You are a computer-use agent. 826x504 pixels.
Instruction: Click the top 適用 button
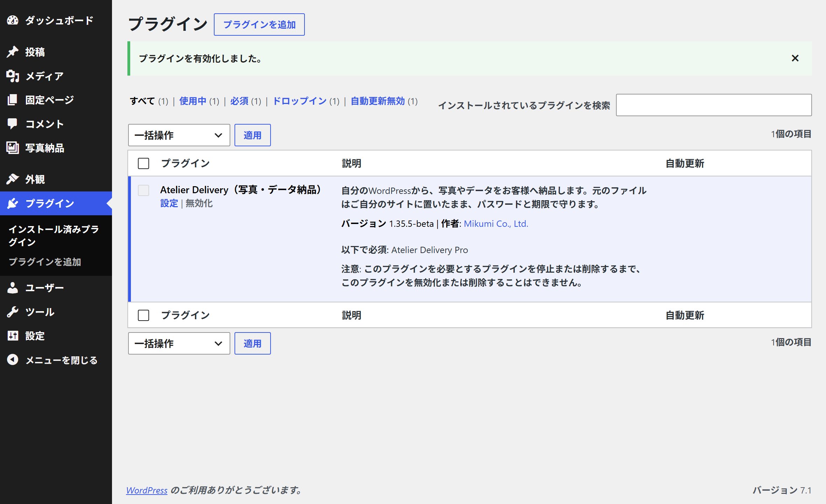[252, 135]
